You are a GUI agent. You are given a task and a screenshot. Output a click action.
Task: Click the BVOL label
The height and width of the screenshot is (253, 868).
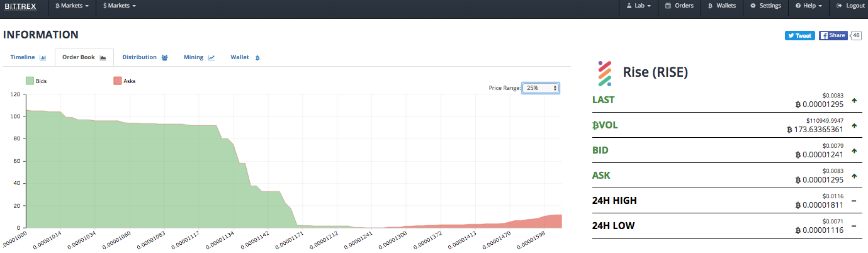click(605, 125)
